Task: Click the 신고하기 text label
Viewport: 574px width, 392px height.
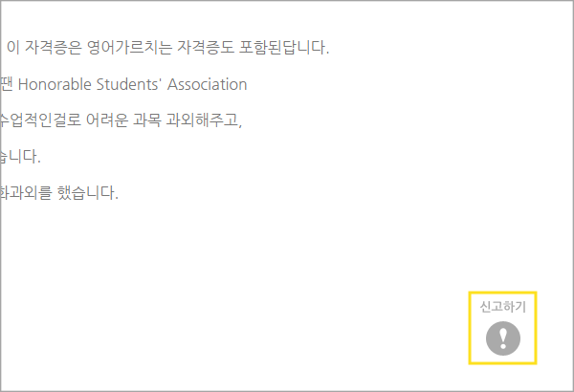Action: 503,307
